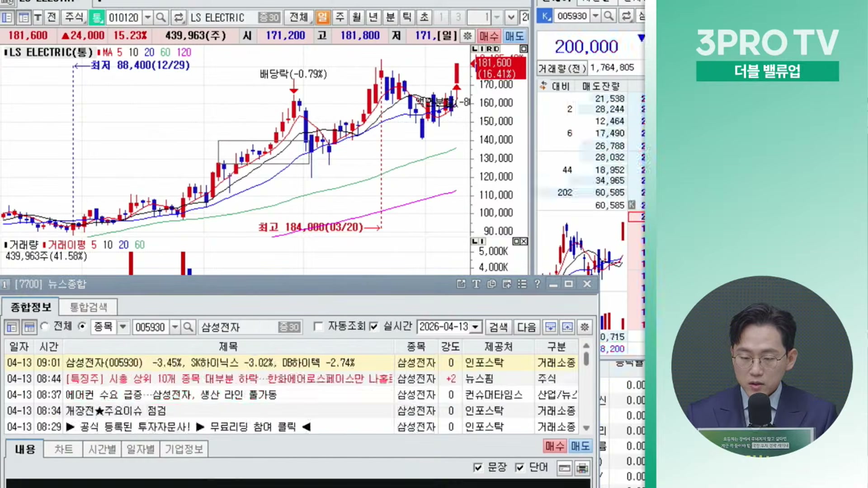The width and height of the screenshot is (868, 488).
Task: Click search magnifier next to 005930 in news
Action: [x=189, y=327]
